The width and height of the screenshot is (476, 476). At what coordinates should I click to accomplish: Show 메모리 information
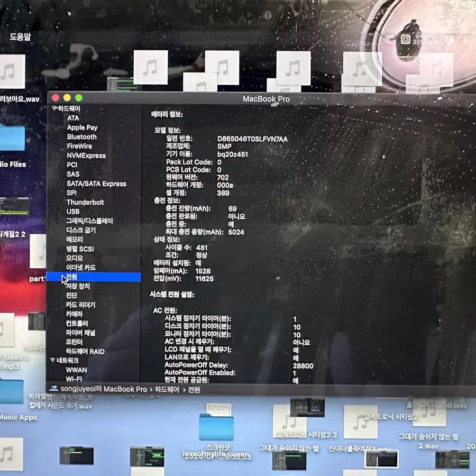point(75,239)
